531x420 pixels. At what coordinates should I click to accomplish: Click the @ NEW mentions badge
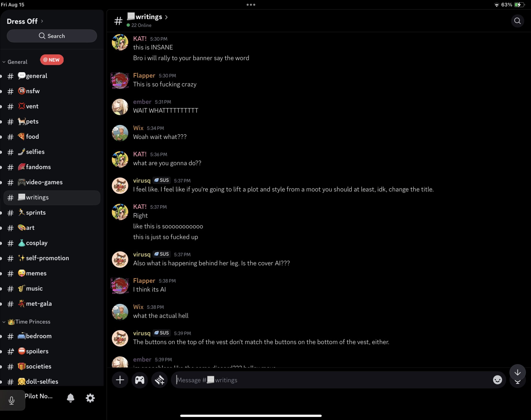coord(52,60)
